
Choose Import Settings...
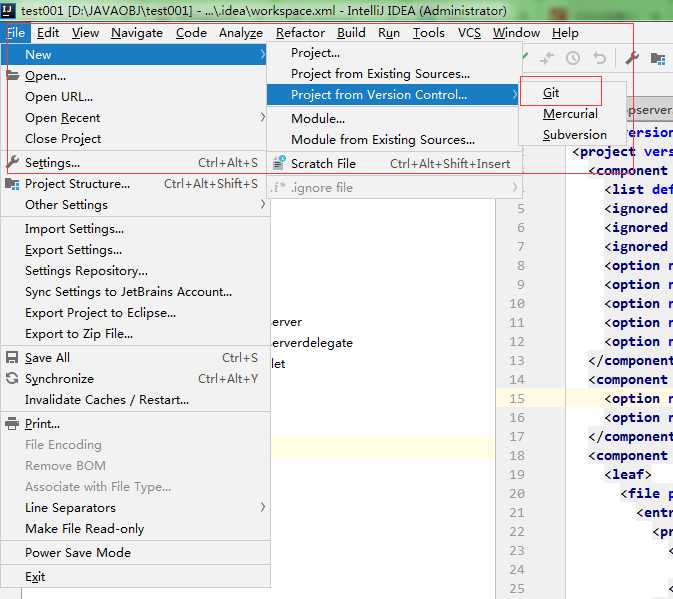click(74, 229)
